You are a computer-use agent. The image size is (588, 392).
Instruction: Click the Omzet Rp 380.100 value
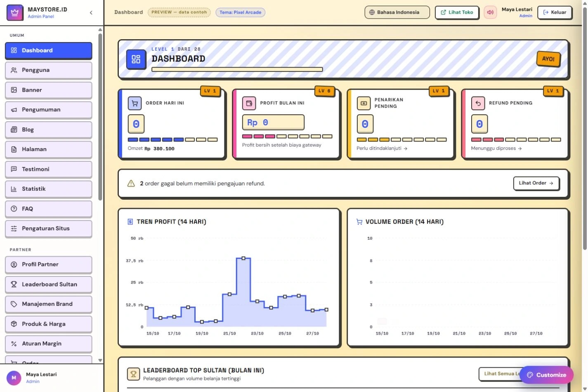pos(159,149)
